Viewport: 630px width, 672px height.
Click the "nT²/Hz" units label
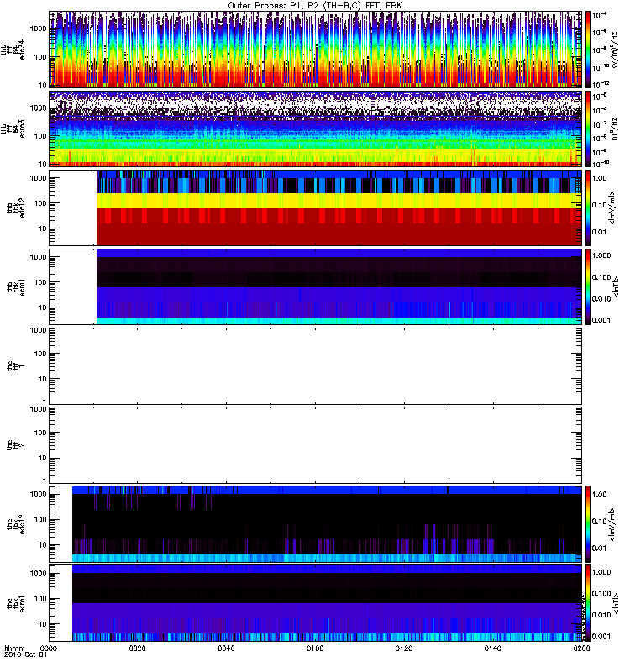[614, 129]
